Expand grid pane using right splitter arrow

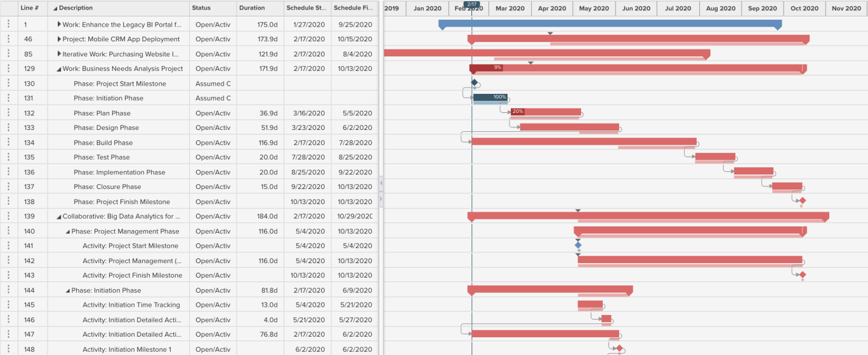(381, 198)
